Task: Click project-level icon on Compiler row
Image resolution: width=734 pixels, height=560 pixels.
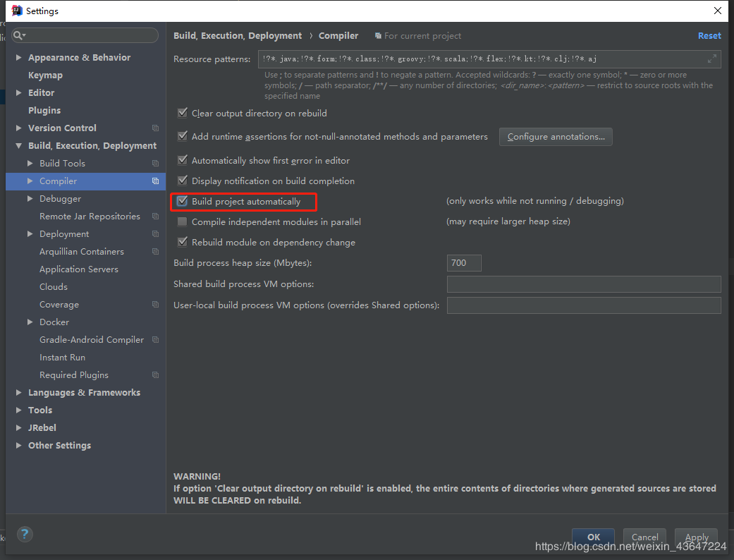Action: (155, 181)
